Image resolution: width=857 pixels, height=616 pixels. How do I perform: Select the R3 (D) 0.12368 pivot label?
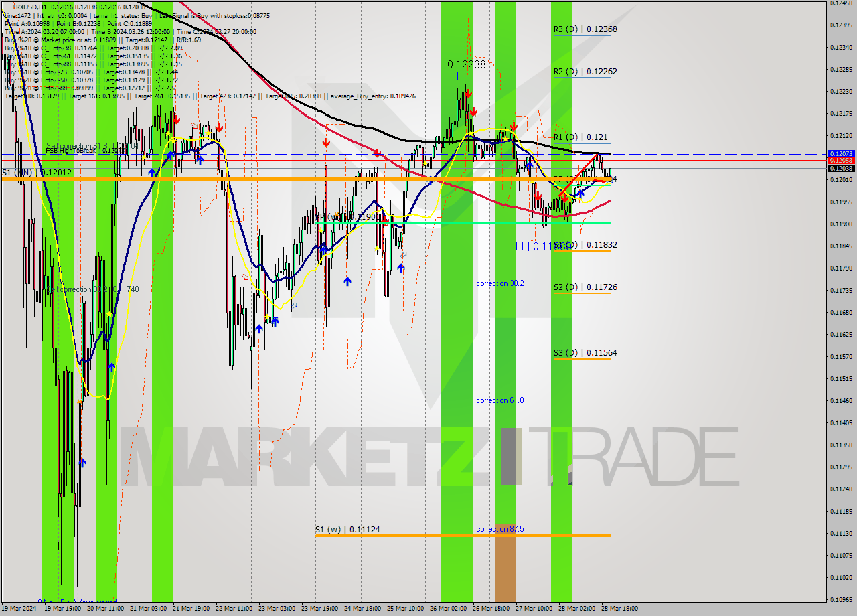tap(585, 29)
